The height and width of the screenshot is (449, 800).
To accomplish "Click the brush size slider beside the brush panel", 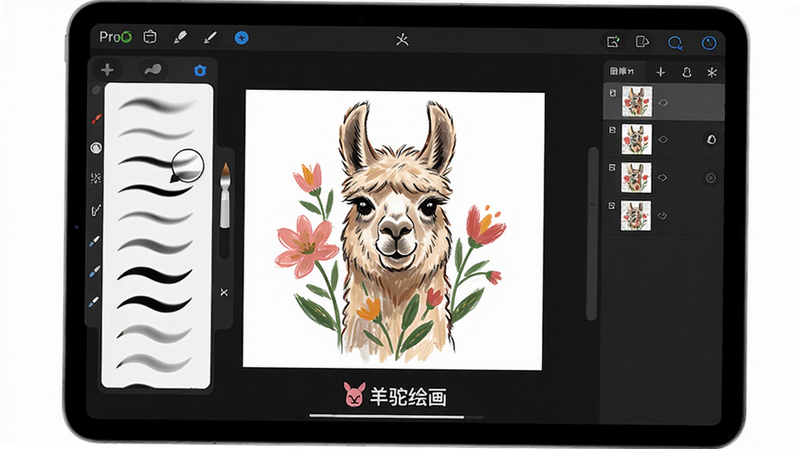I will [x=225, y=196].
